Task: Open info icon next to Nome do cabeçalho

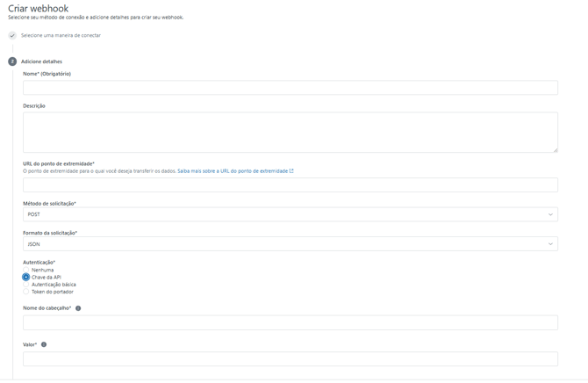Action: [x=78, y=308]
